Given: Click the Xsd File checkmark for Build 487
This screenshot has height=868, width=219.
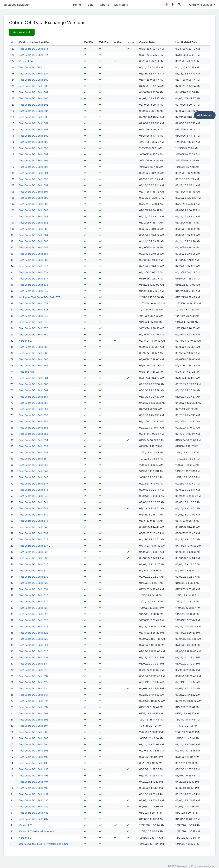Looking at the screenshot, I should click(x=85, y=819).
